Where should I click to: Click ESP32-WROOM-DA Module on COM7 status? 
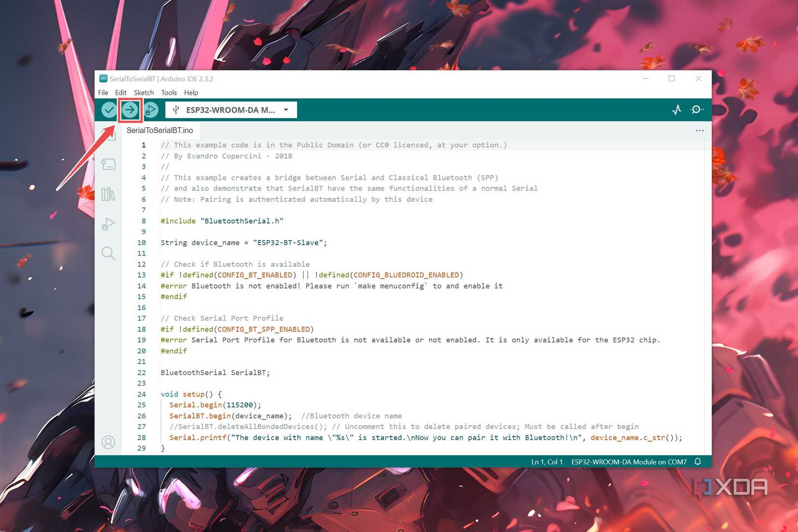[629, 462]
